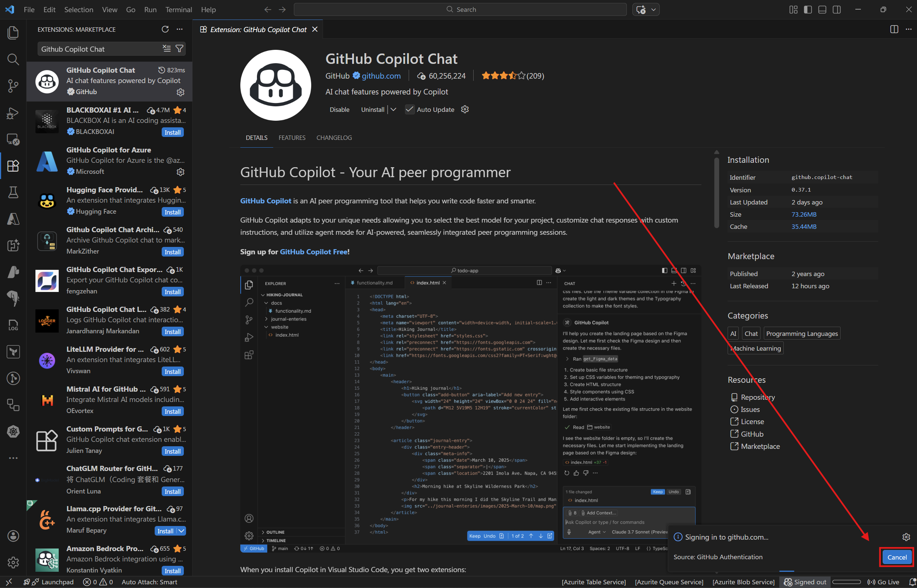Open Manage gear in activity bar

click(x=13, y=563)
